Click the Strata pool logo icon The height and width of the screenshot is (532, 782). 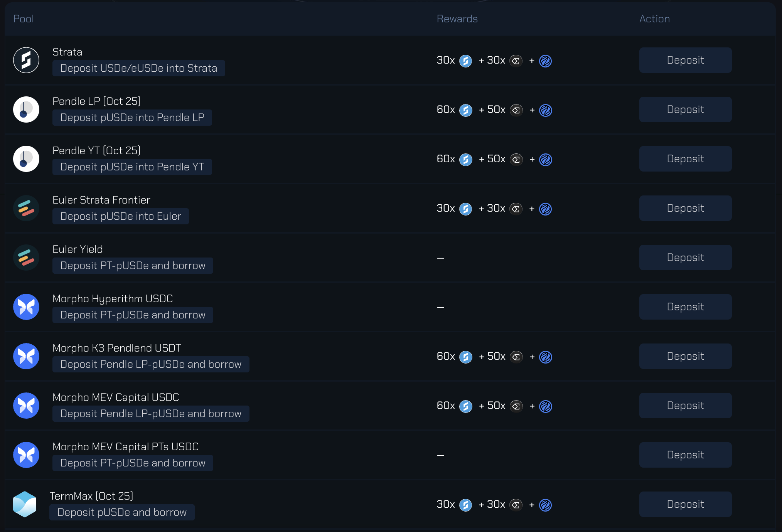[x=26, y=60]
